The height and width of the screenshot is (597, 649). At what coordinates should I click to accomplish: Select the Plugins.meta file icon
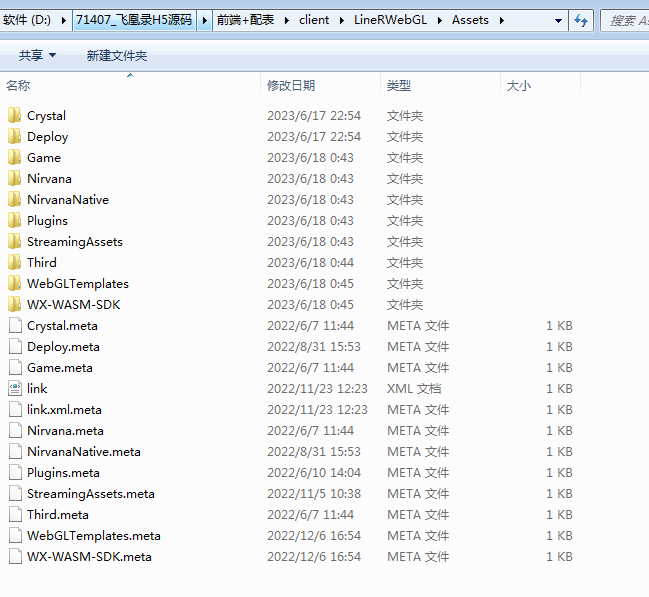tap(14, 473)
